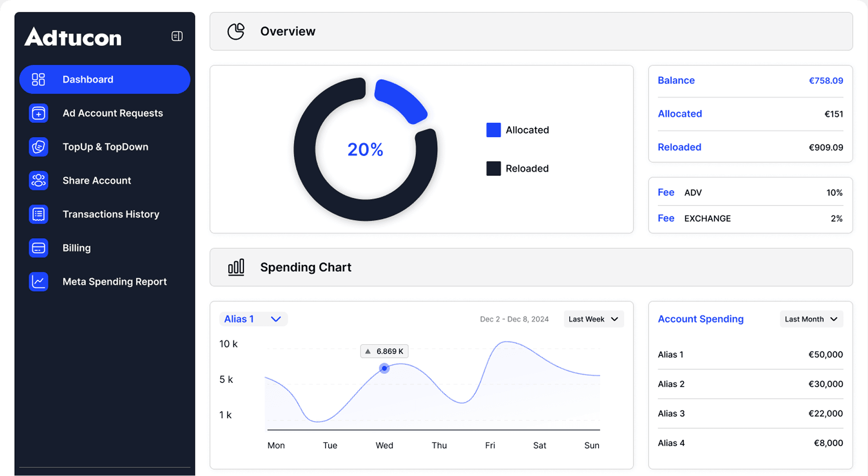
Task: Click the €758.09 balance value
Action: pos(826,80)
